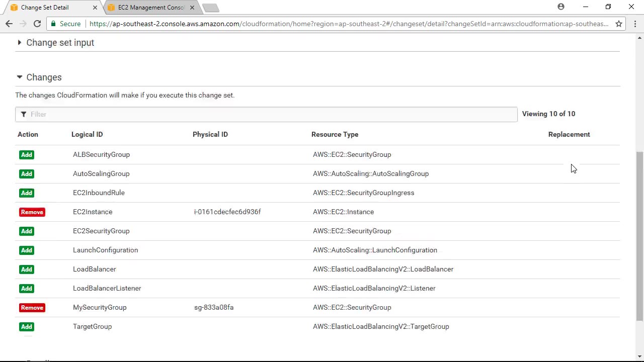Close the Change Set Detail tab
644x362 pixels.
[95, 8]
